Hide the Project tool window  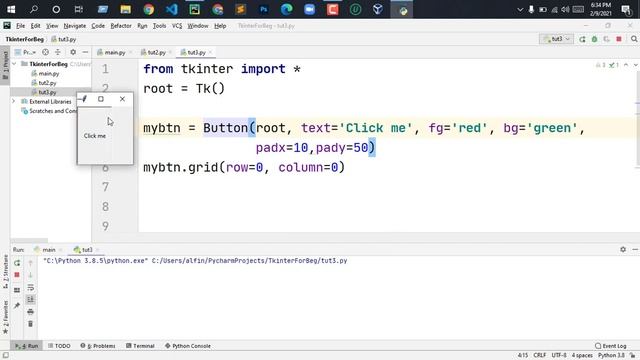(85, 52)
